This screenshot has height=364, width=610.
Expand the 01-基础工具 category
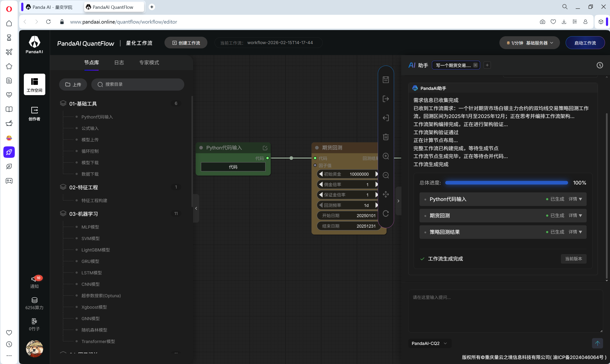coord(121,103)
